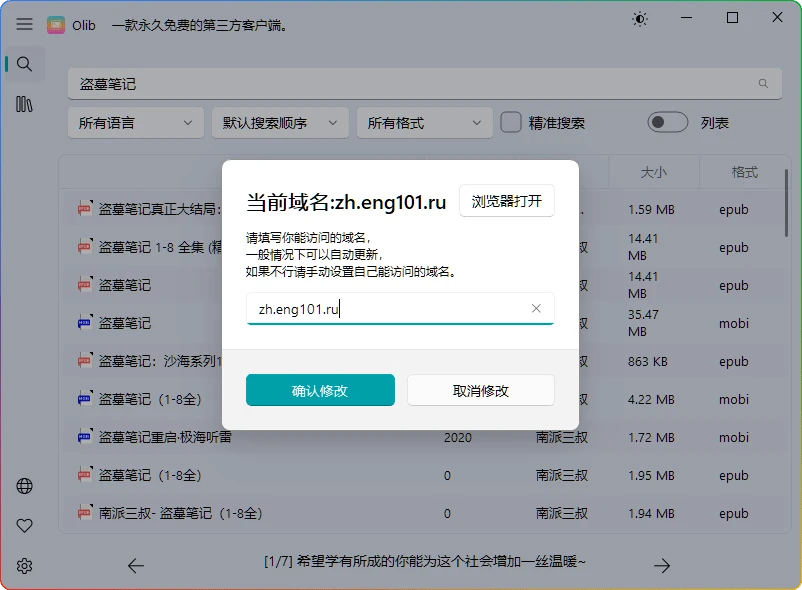The image size is (802, 590).
Task: Click the magnifier icon in the search bar
Action: (x=762, y=83)
